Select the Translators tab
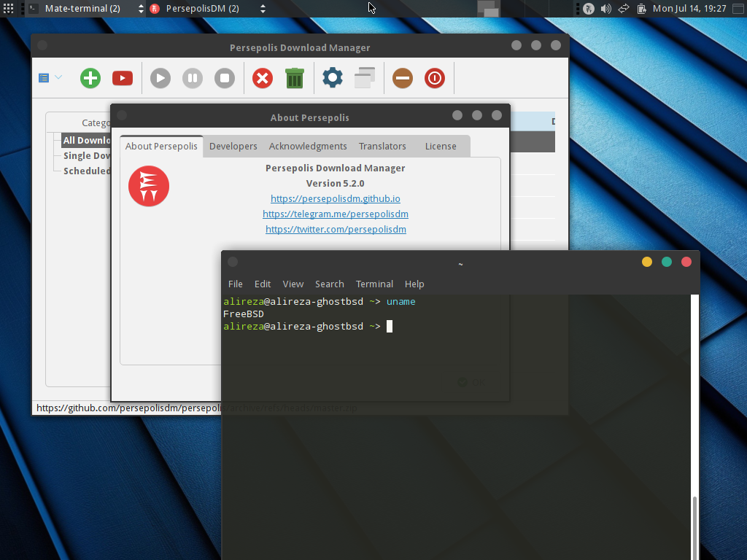 [x=382, y=146]
